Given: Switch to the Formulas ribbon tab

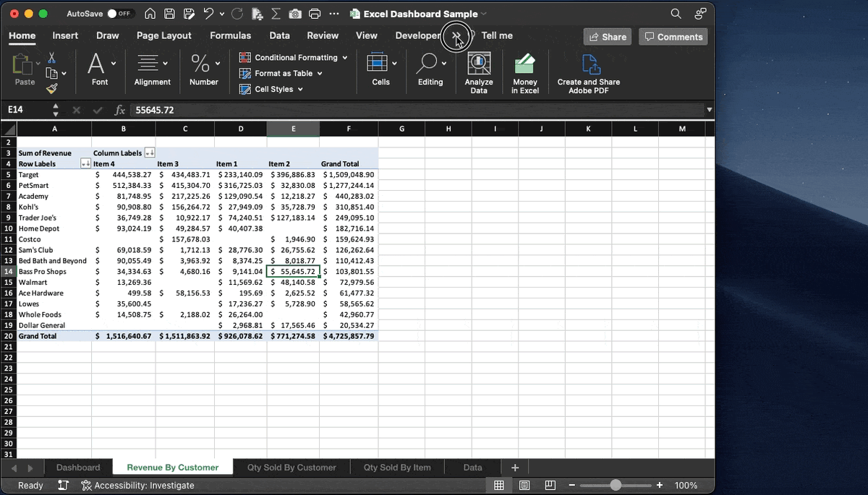Looking at the screenshot, I should [230, 35].
